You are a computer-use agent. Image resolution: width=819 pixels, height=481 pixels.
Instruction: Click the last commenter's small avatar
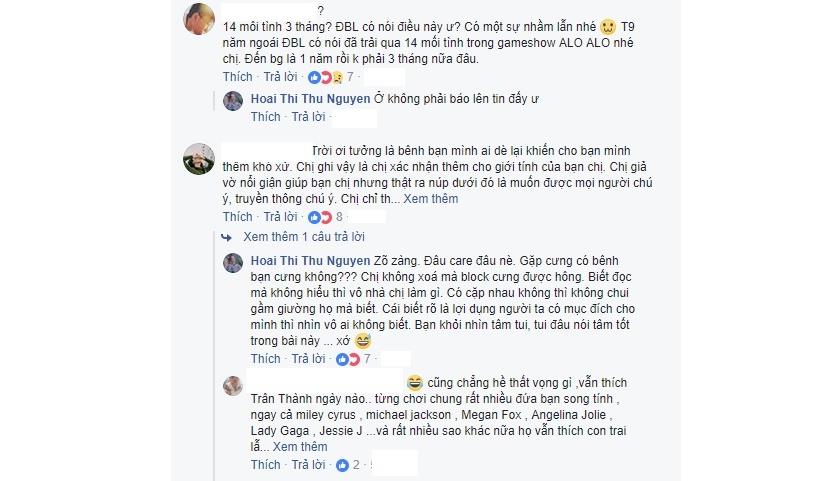[x=233, y=385]
